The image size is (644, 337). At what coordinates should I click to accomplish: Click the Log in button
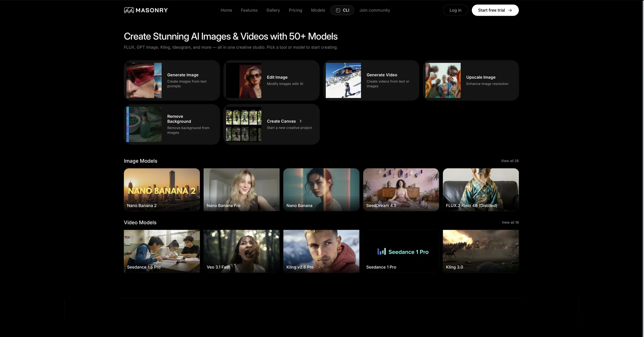pyautogui.click(x=455, y=10)
